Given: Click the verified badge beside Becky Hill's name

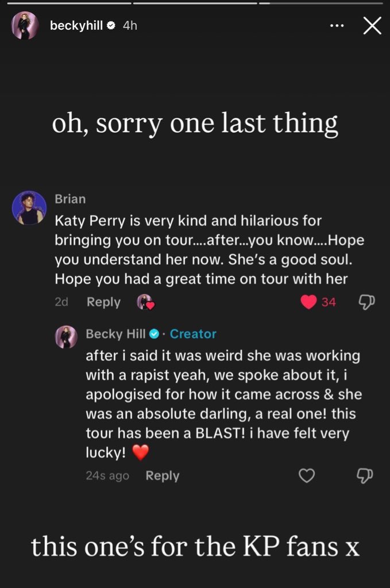Looking at the screenshot, I should 154,334.
